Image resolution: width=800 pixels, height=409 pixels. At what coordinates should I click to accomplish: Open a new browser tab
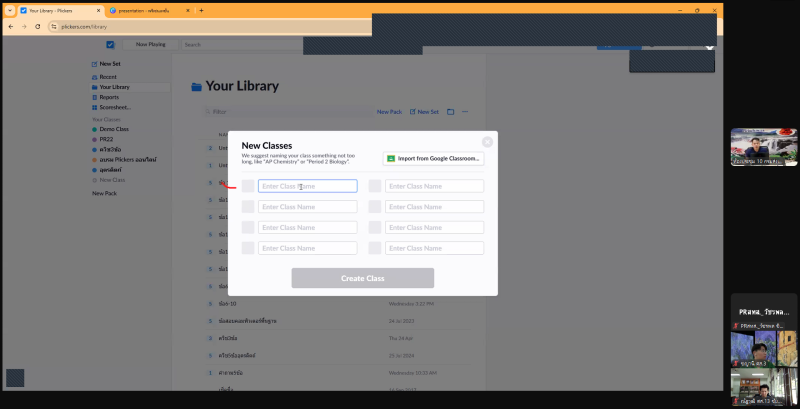(x=201, y=10)
